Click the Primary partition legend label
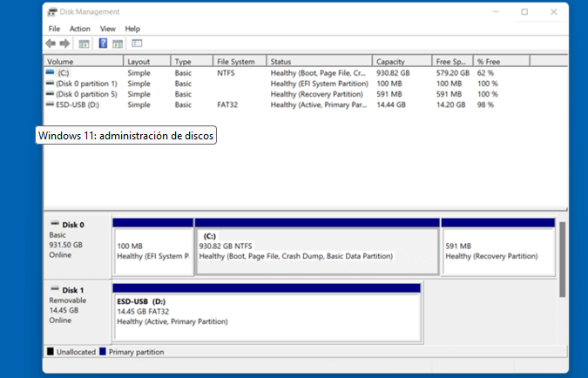Viewport: 588px width, 378px height. point(137,352)
